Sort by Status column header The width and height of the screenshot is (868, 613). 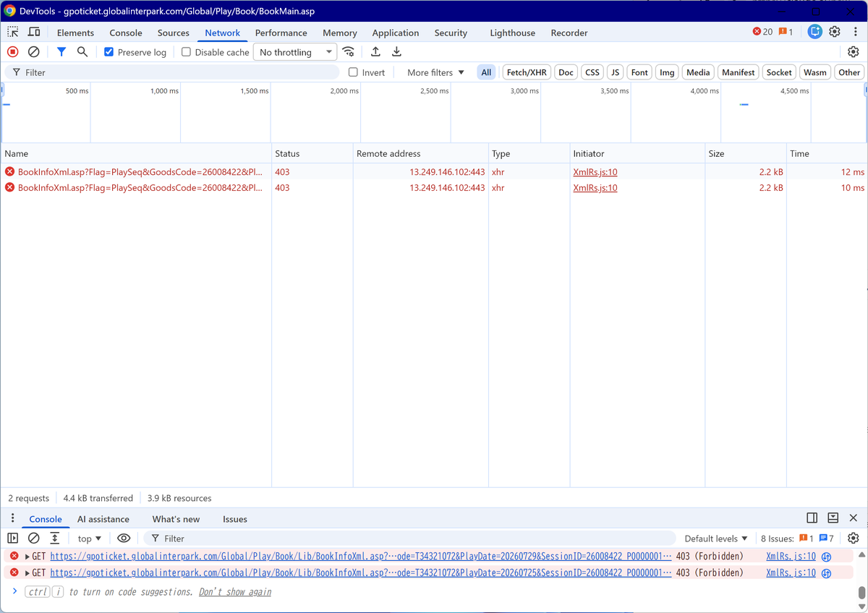[x=312, y=153]
